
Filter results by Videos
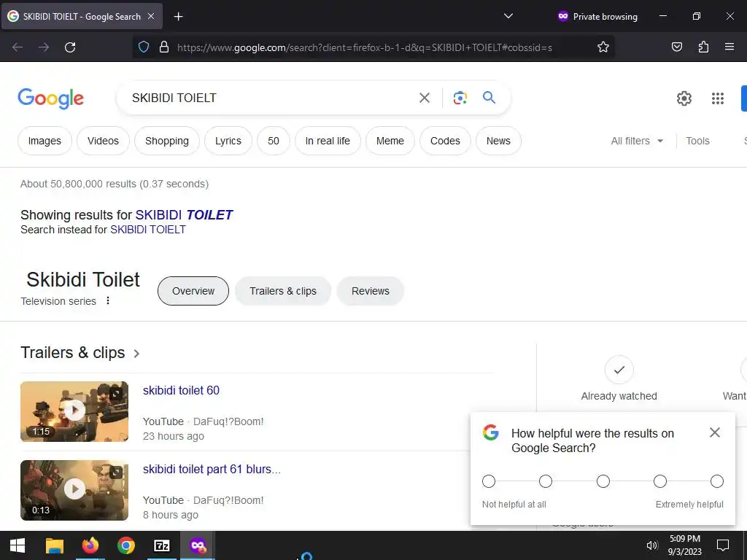(x=103, y=141)
